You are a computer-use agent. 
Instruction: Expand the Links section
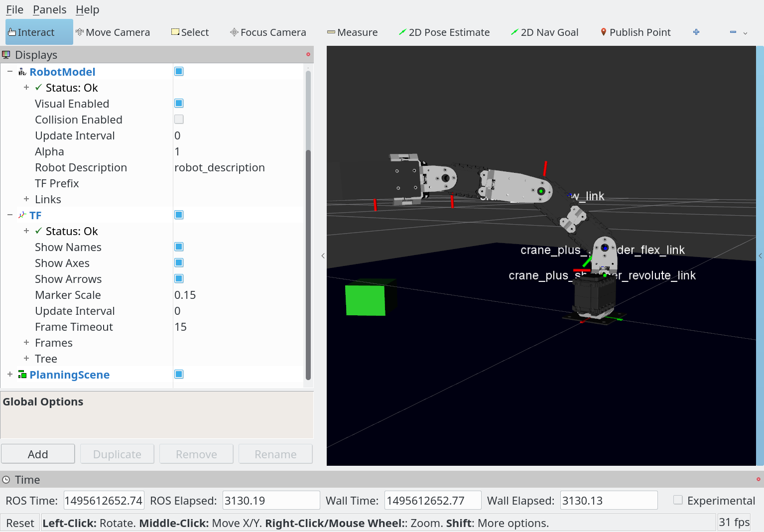pos(26,199)
